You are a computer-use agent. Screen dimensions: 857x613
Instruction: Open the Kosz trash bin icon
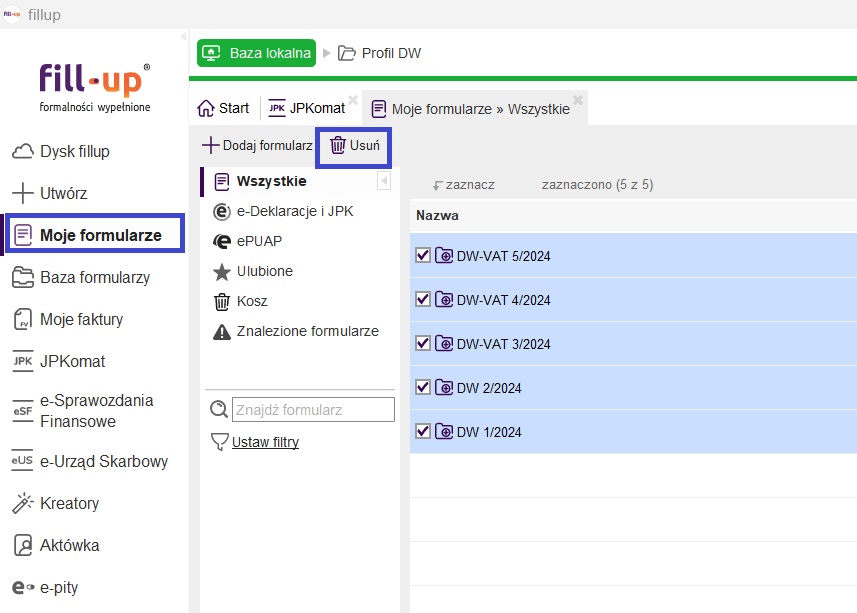click(x=221, y=302)
